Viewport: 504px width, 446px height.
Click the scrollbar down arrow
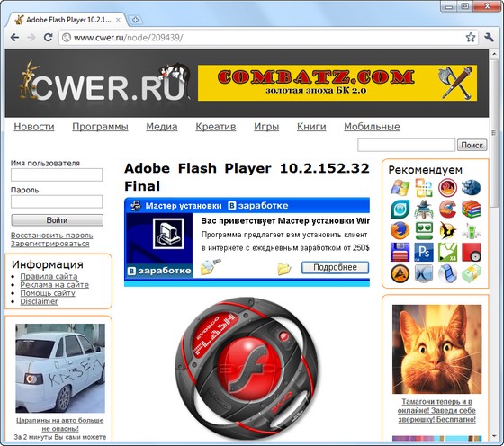[494, 436]
